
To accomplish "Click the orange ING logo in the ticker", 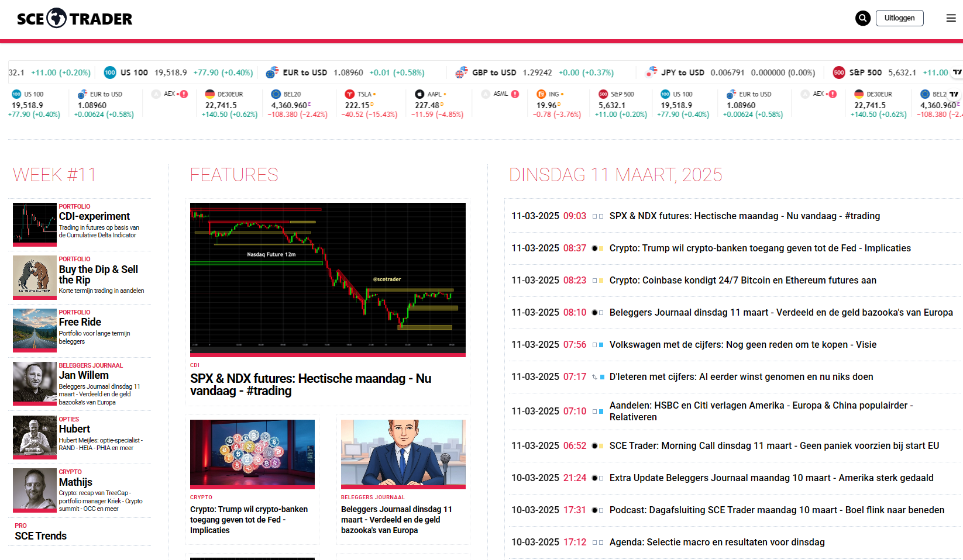I will tap(541, 94).
